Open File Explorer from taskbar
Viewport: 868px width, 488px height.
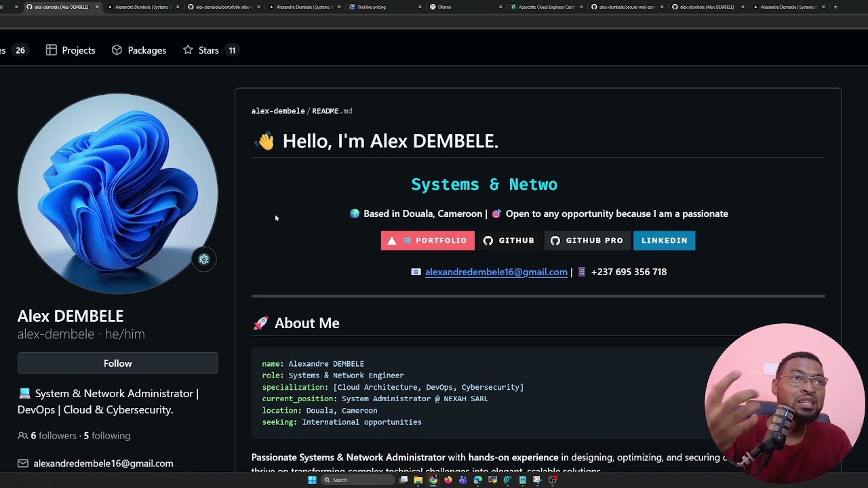[418, 480]
